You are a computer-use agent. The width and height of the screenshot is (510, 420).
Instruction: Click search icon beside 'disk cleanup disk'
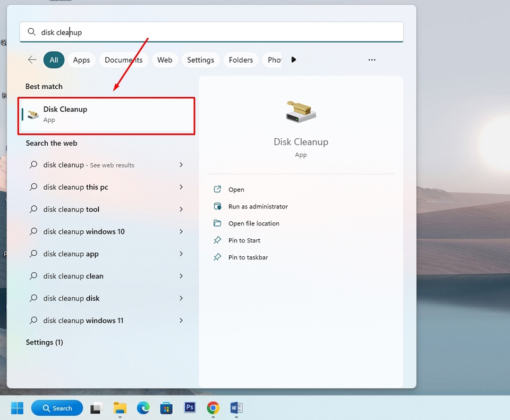(33, 298)
